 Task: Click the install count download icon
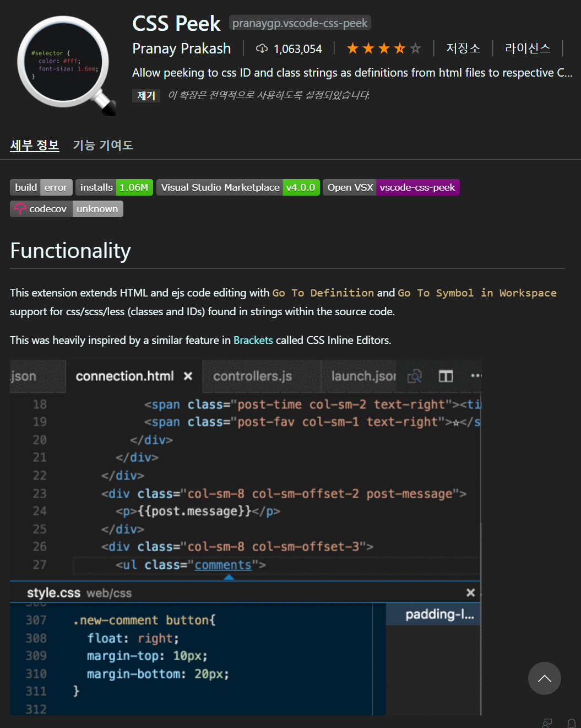pos(262,48)
